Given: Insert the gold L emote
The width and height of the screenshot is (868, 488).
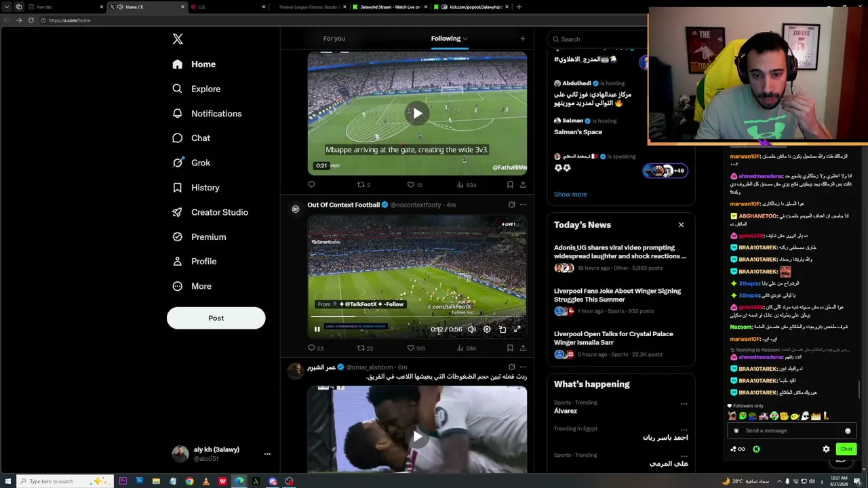Looking at the screenshot, I should point(826,416).
